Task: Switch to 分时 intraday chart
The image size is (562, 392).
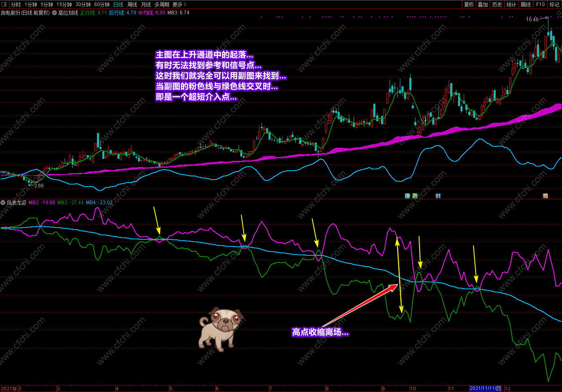Action: click(16, 5)
